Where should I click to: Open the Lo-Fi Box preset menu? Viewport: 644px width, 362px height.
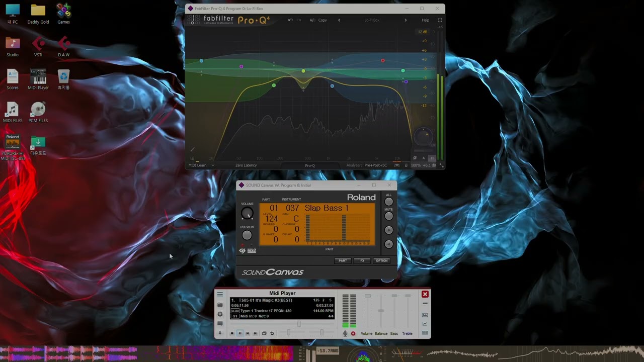pos(372,20)
